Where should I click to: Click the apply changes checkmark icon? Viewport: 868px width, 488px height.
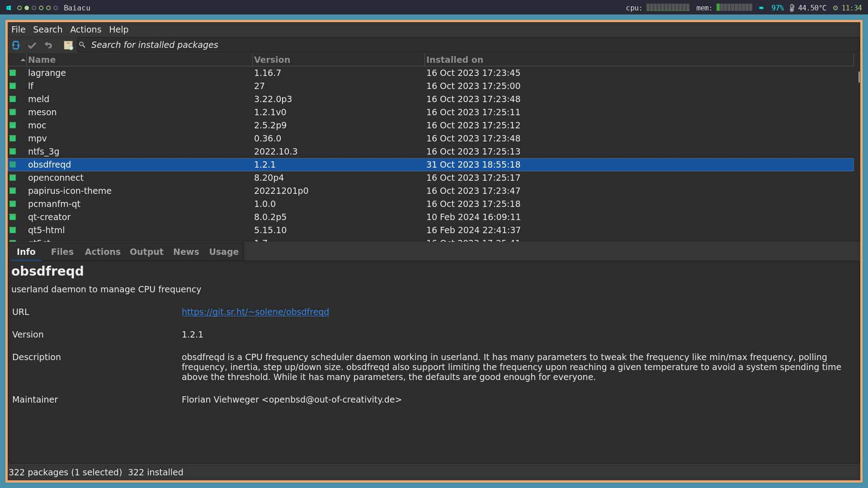(32, 45)
